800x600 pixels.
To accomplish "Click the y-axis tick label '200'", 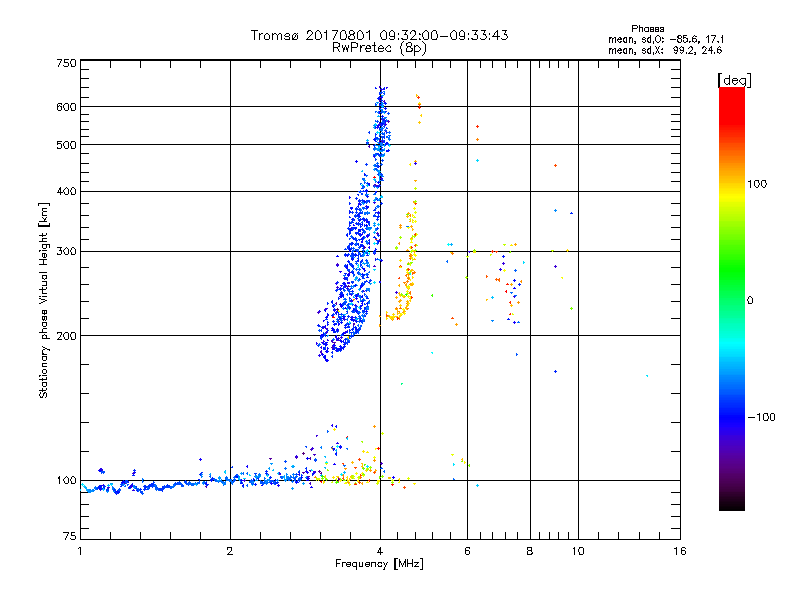I will (x=67, y=336).
